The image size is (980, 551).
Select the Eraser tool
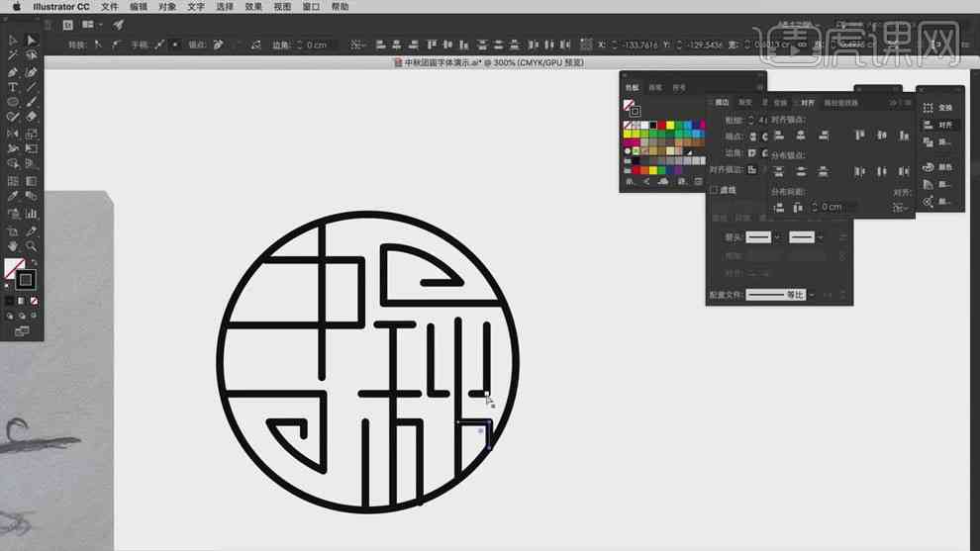pyautogui.click(x=31, y=117)
